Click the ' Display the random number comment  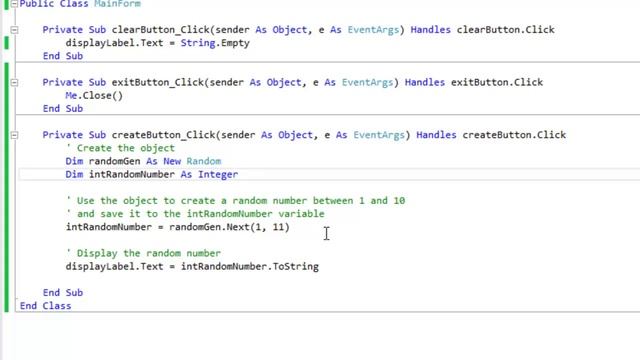pos(143,253)
